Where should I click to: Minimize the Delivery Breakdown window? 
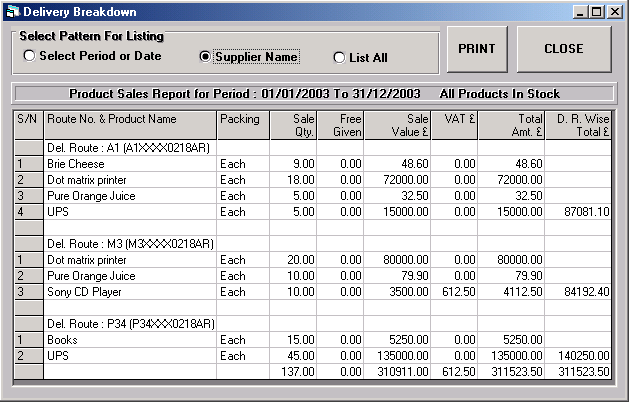(580, 12)
